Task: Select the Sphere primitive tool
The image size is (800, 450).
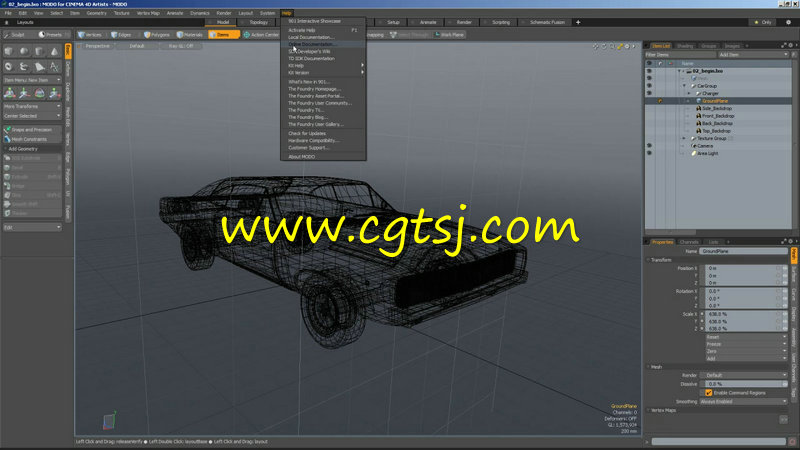Action: [x=24, y=51]
